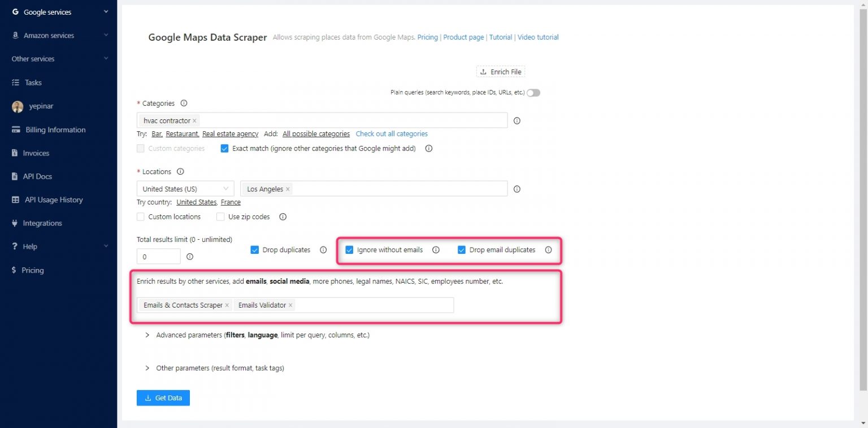
Task: Click the Pricing dollar sign icon
Action: 16,270
